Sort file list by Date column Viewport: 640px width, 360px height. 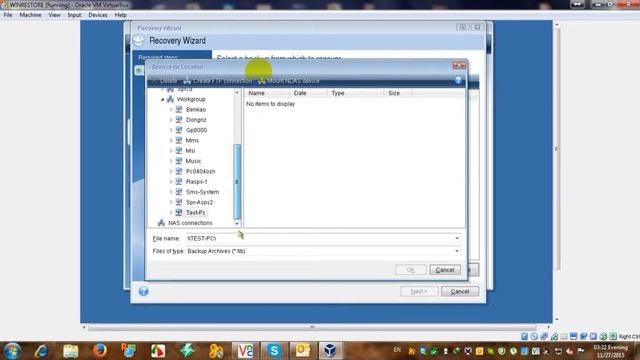(x=309, y=93)
